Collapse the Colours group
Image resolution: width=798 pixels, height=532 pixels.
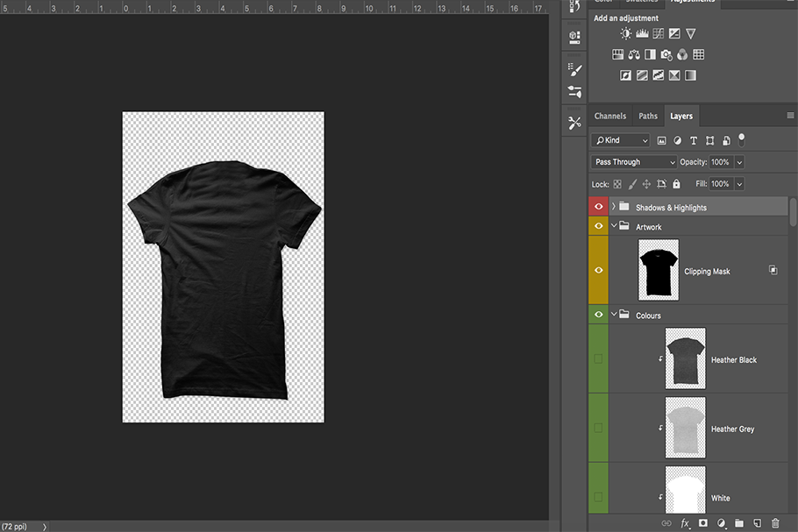coord(613,315)
